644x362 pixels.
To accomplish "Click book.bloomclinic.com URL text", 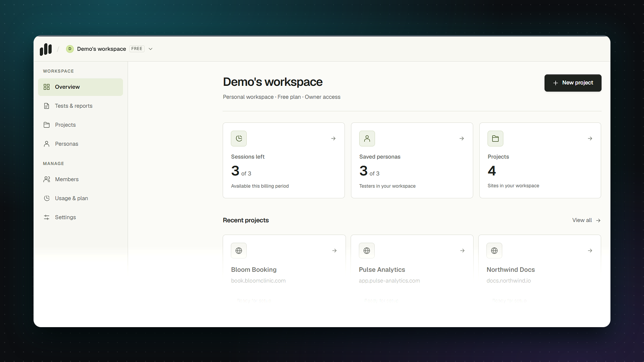I will 258,281.
